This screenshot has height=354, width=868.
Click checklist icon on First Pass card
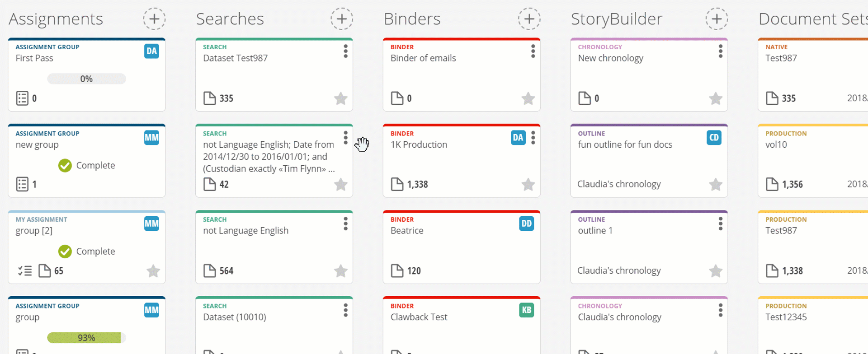tap(22, 98)
